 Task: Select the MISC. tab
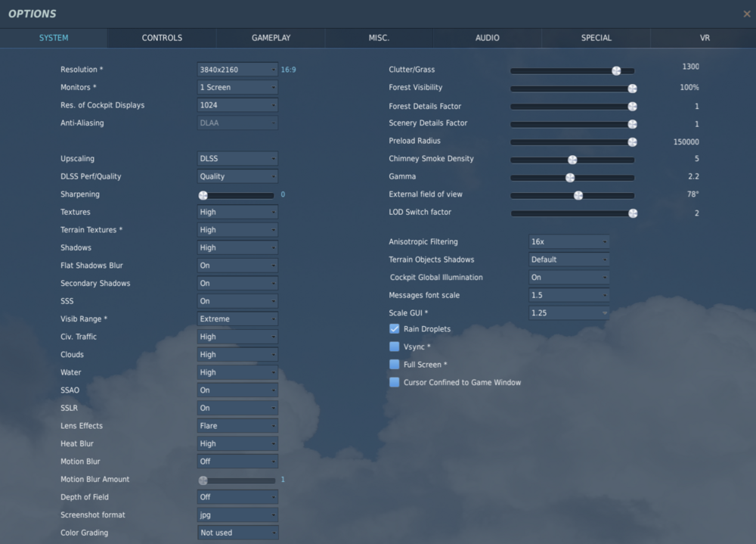click(379, 38)
